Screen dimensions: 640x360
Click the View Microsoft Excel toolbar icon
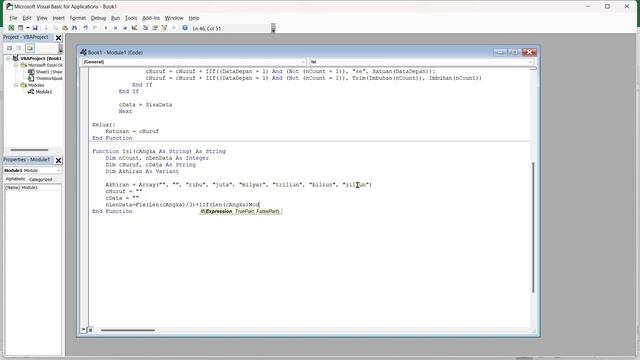(11, 28)
